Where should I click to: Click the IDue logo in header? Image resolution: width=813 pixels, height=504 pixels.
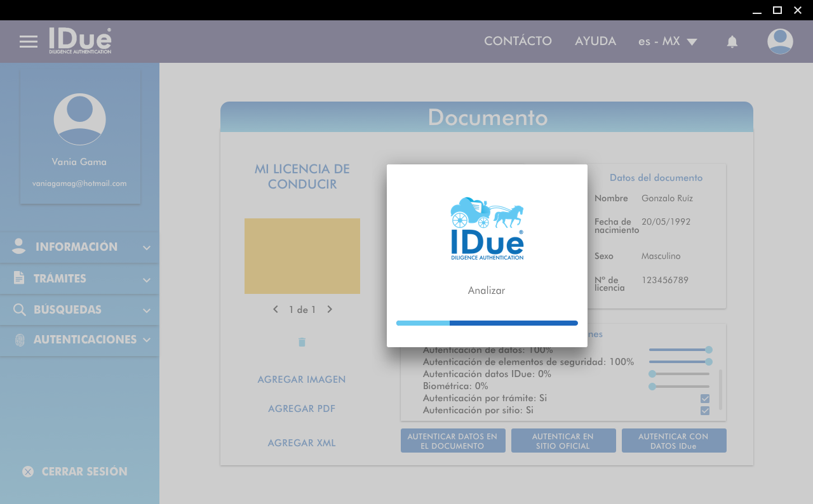point(80,41)
